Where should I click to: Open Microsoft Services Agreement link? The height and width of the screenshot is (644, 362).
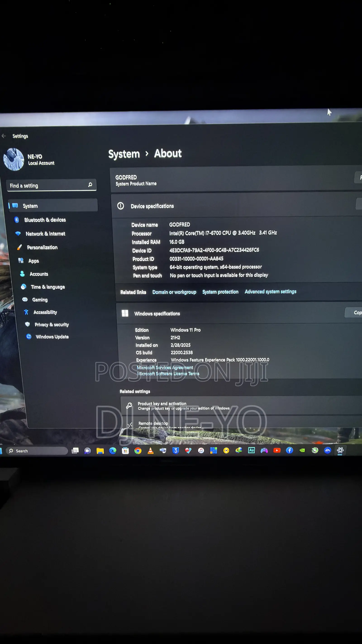click(165, 368)
